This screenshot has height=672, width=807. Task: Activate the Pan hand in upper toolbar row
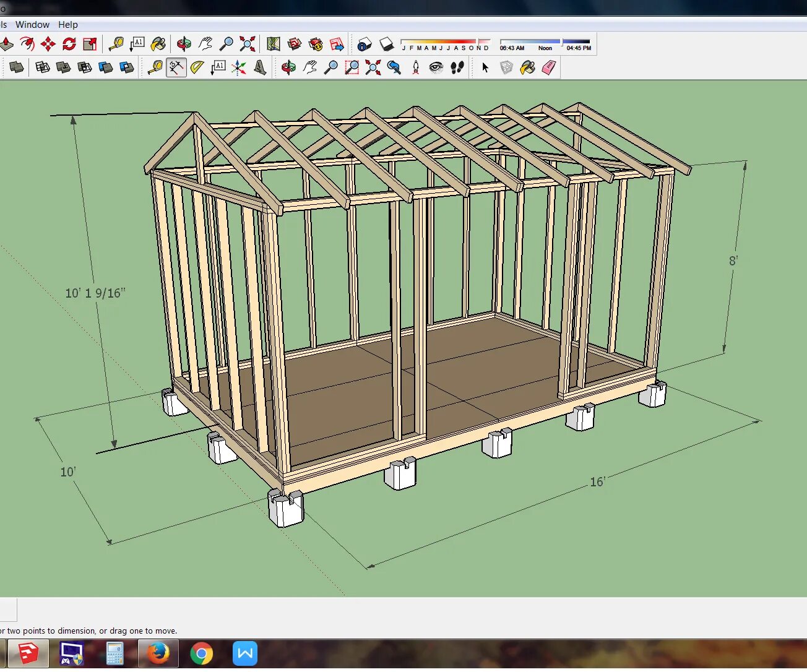[205, 44]
